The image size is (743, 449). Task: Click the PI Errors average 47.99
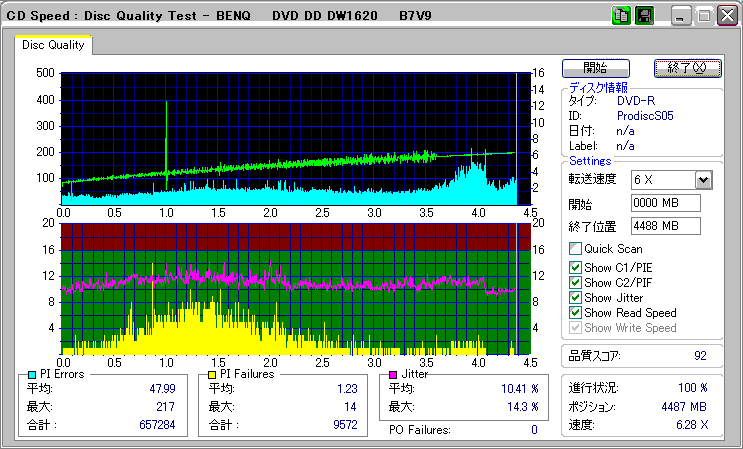[x=163, y=389]
